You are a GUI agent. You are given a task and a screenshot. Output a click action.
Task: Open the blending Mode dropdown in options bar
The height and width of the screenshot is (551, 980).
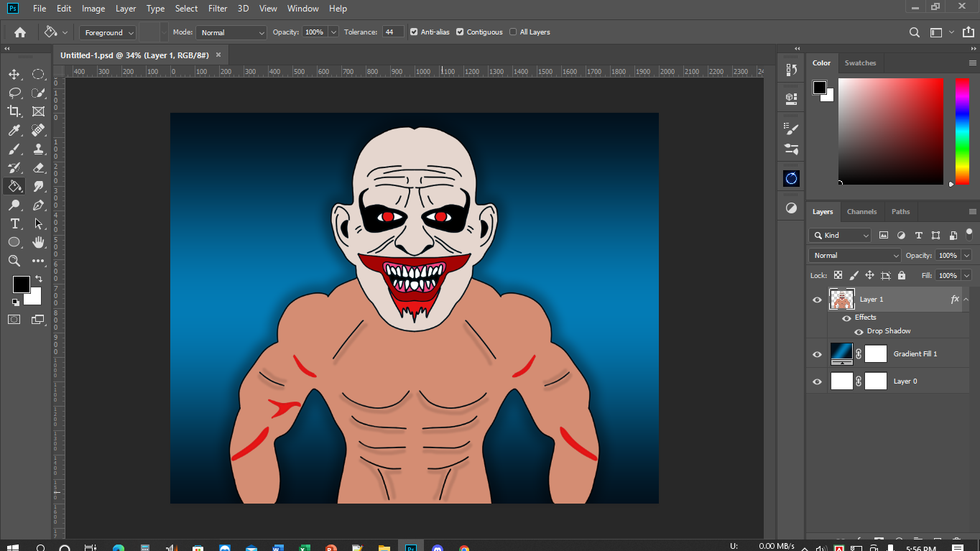pos(231,32)
